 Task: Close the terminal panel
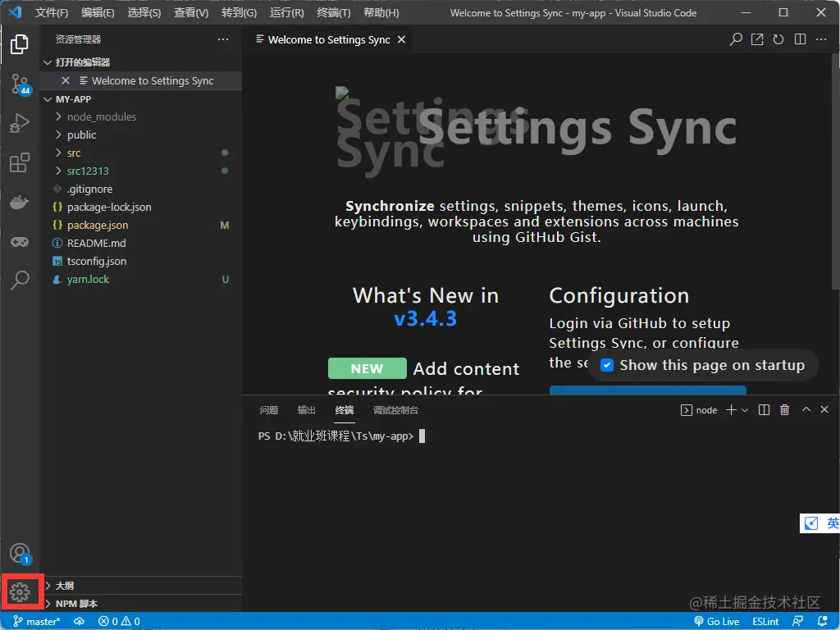pos(824,409)
